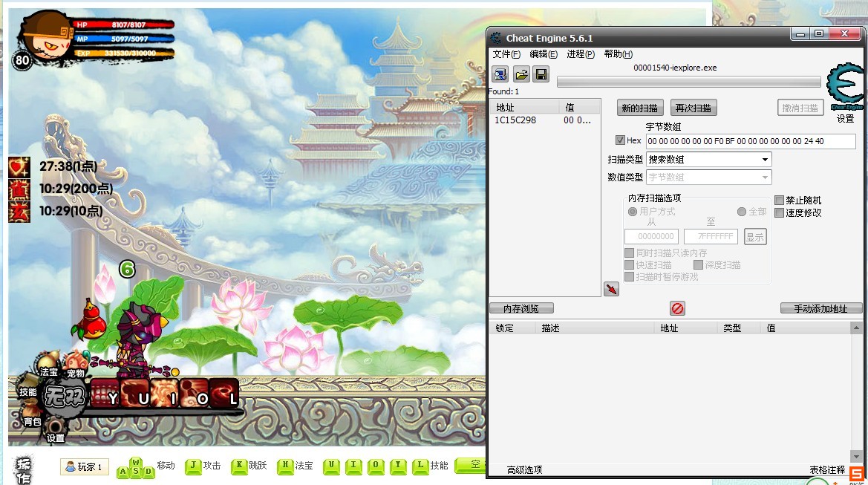This screenshot has width=868, height=485.
Task: Toggle the Hex checkbox
Action: (x=620, y=140)
